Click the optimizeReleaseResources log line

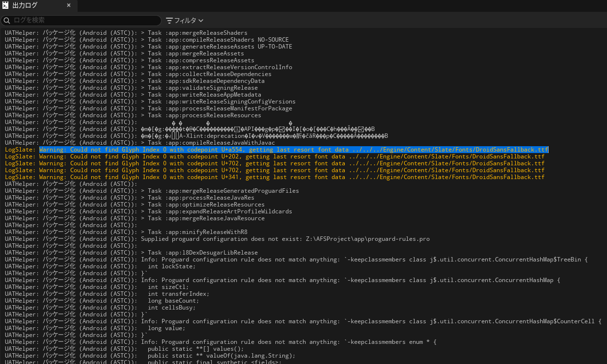point(135,205)
